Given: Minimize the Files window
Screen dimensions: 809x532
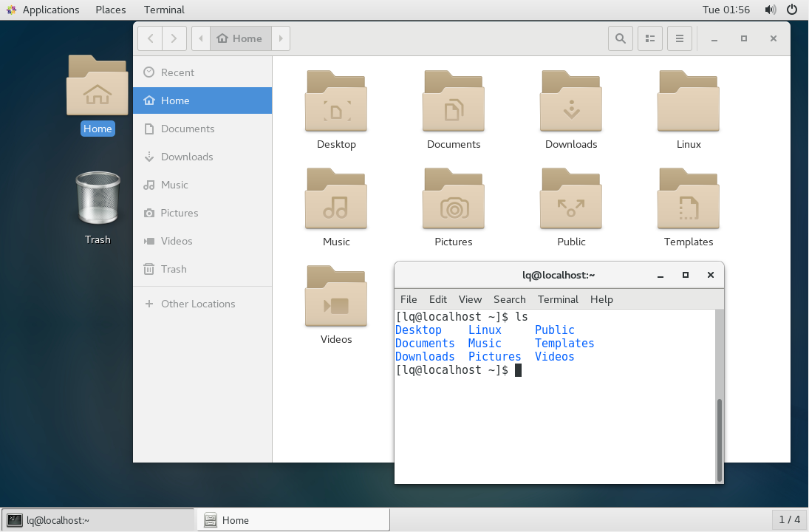Looking at the screenshot, I should click(x=714, y=38).
